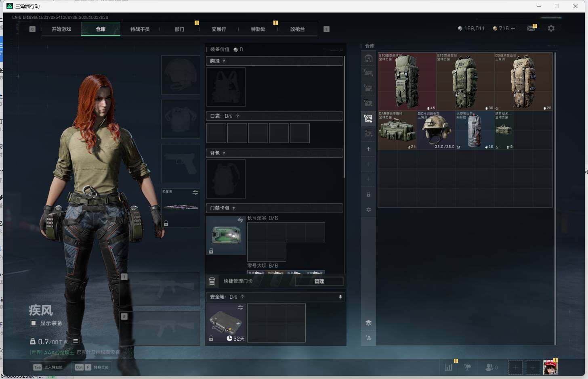
Task: Click the help icon next to 背包
Action: pos(224,153)
